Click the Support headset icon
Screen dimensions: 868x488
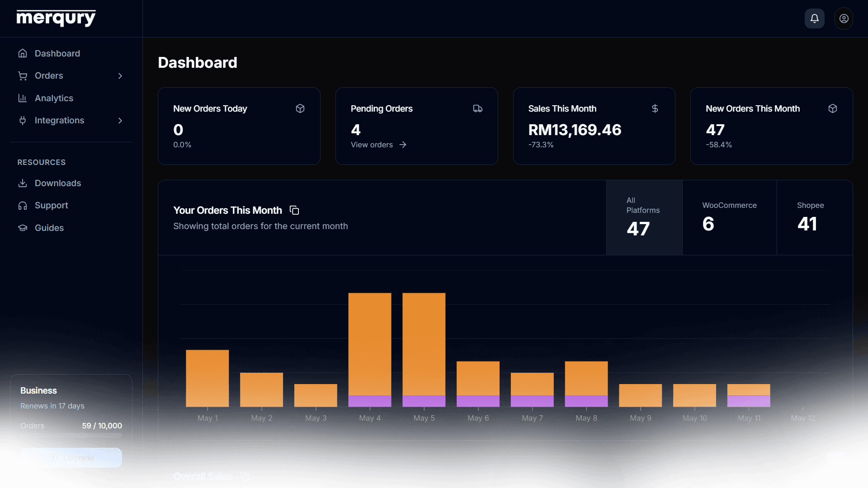(23, 206)
